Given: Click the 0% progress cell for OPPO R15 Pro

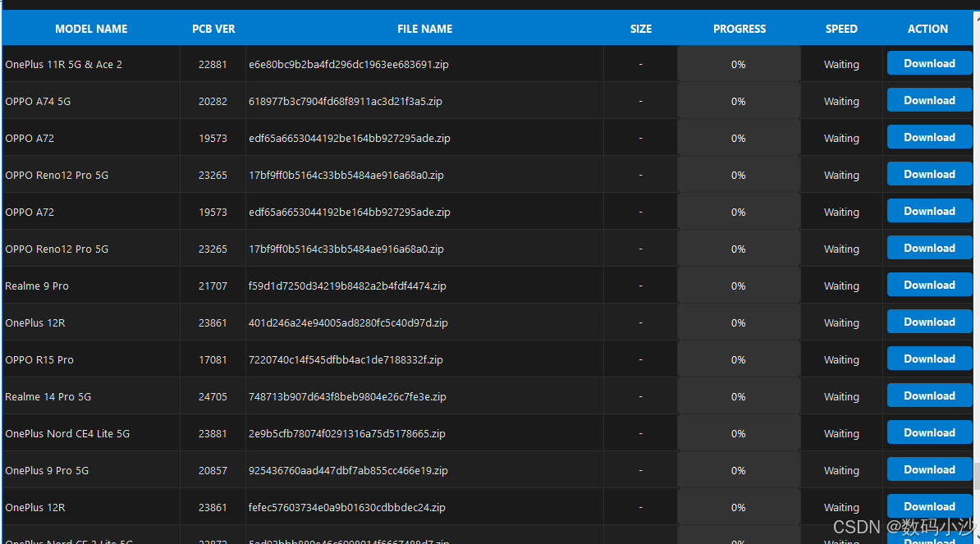Looking at the screenshot, I should (x=739, y=359).
